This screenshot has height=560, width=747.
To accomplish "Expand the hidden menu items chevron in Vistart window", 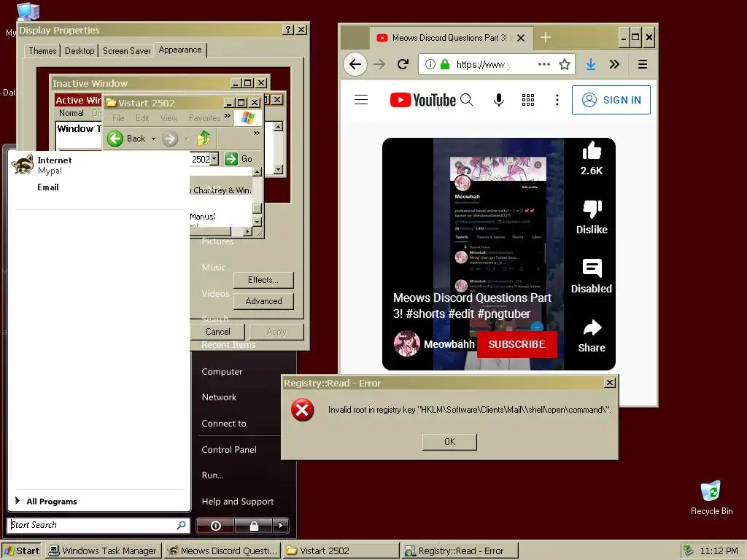I will (228, 115).
